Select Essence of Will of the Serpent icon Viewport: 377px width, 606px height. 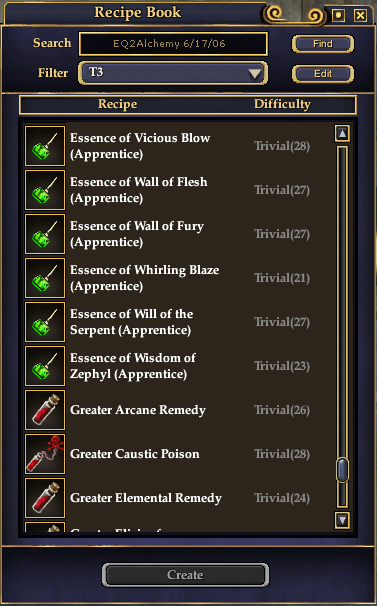point(45,322)
